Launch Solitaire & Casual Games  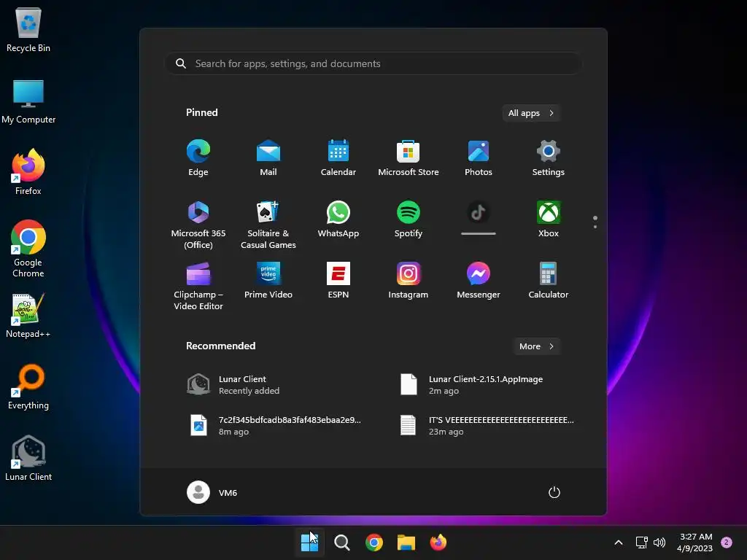point(268,225)
